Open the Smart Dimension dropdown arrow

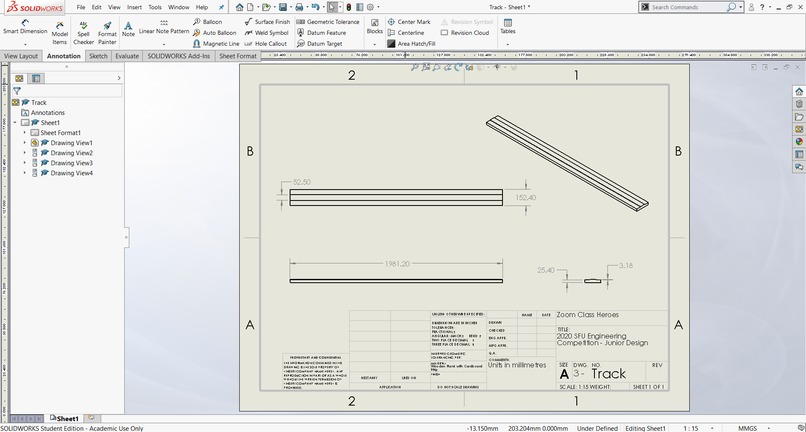click(x=25, y=44)
